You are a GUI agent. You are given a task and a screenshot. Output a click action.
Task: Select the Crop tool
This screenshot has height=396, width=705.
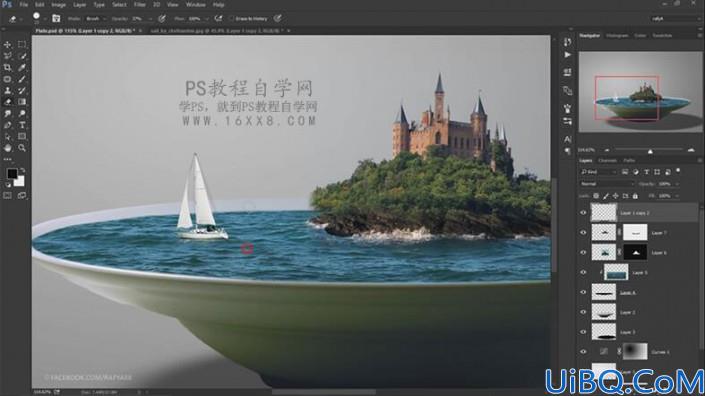coord(8,67)
